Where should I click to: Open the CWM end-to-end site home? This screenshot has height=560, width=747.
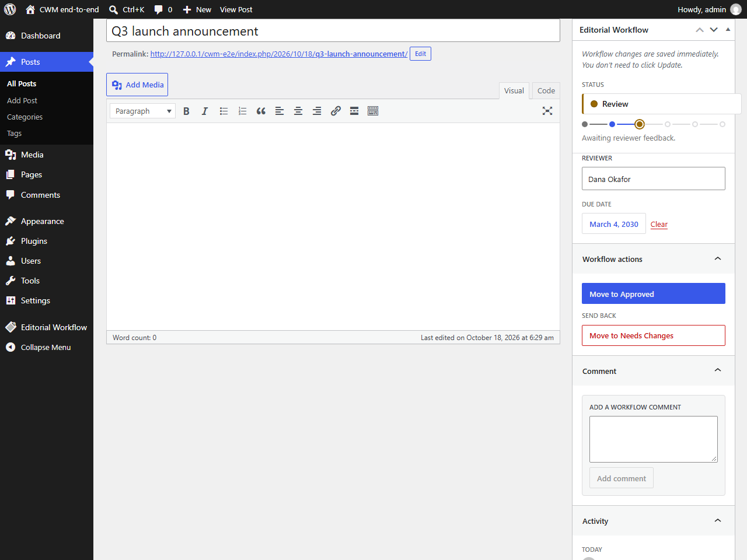pyautogui.click(x=62, y=9)
